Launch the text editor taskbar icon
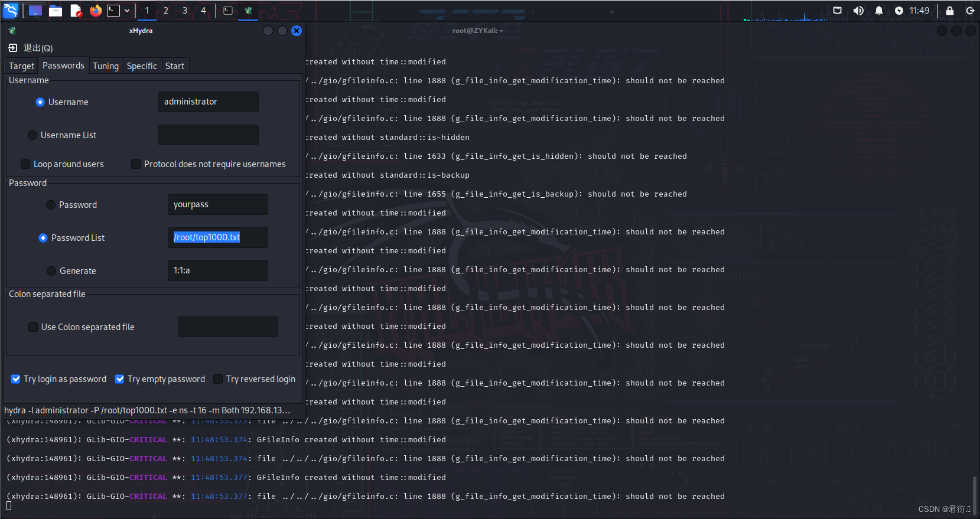980x519 pixels. click(76, 11)
